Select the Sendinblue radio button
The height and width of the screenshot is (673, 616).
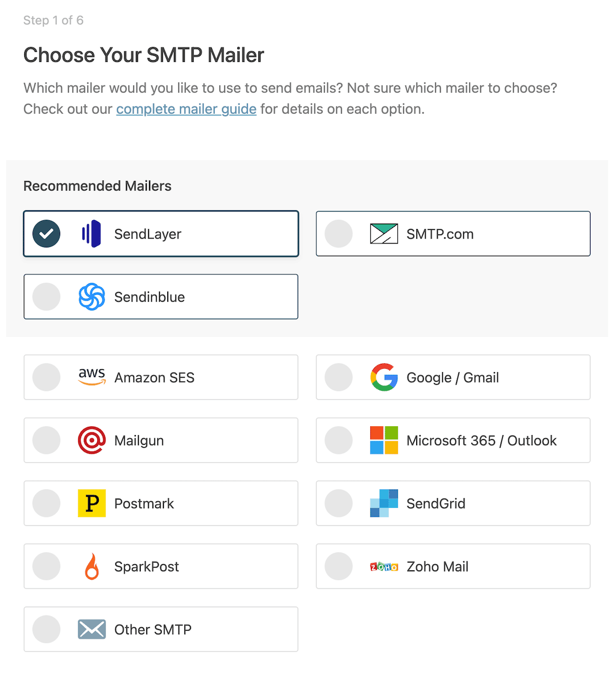pos(46,296)
